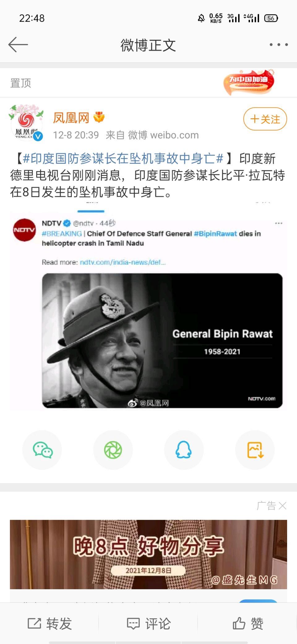Share the post to WeChat

click(42, 450)
